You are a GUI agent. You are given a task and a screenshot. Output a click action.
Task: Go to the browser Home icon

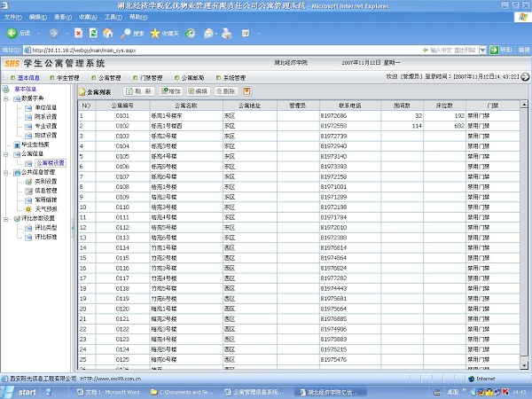[105, 33]
